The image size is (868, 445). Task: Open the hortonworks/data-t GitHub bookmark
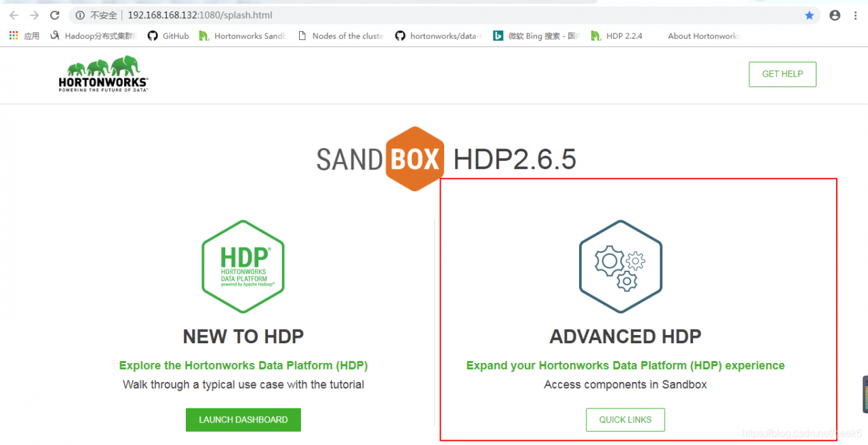pos(439,36)
